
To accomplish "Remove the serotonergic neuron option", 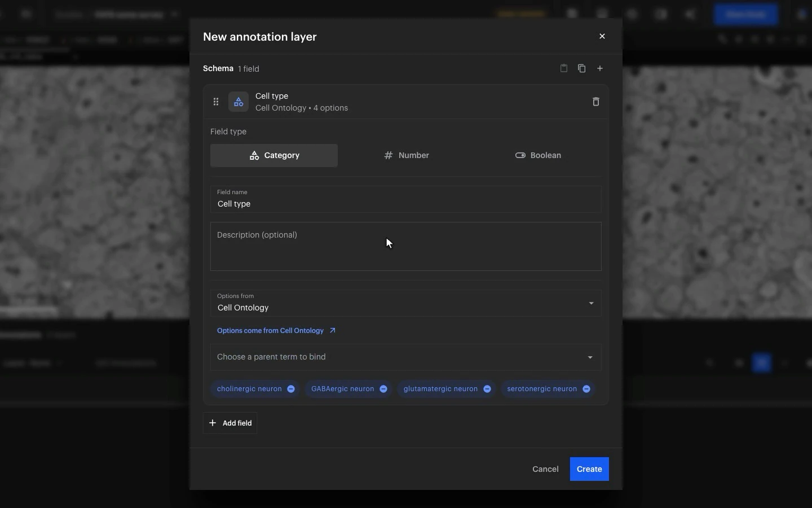I will 587,389.
